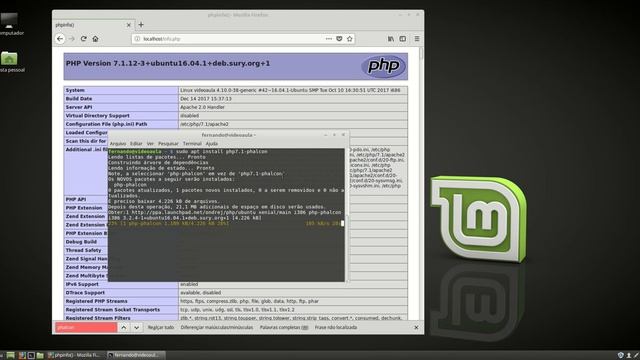Open the Ajuda menu in terminal

coord(211,144)
